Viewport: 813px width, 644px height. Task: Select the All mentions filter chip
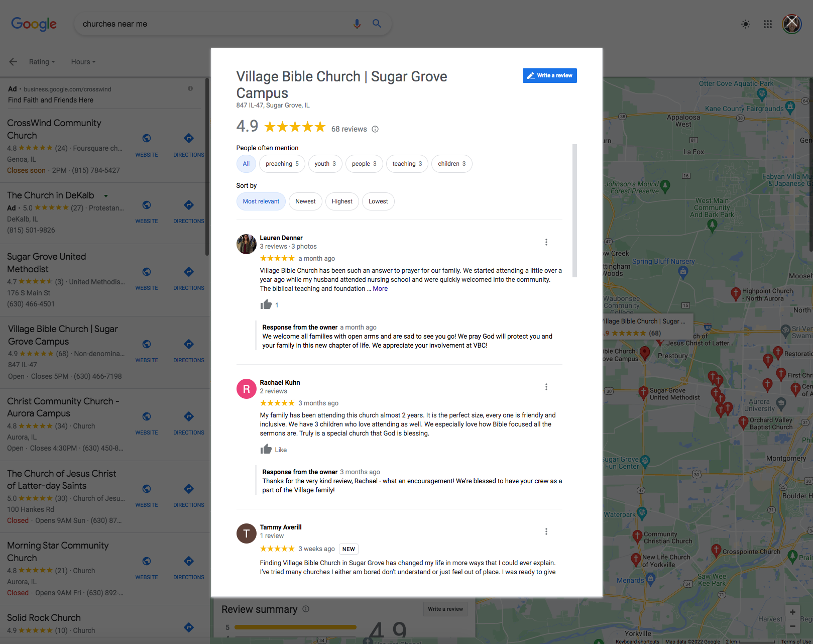pos(246,164)
